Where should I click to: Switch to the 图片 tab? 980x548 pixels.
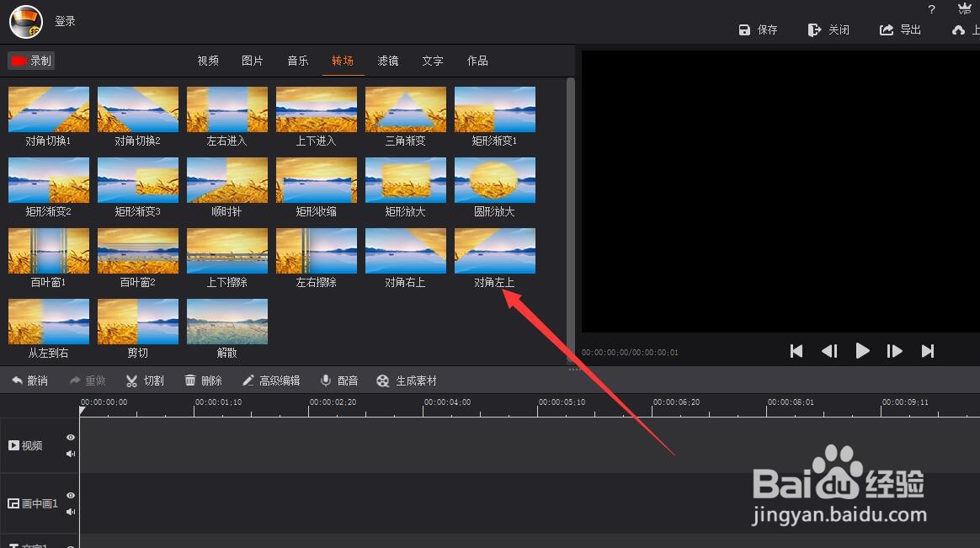[253, 61]
